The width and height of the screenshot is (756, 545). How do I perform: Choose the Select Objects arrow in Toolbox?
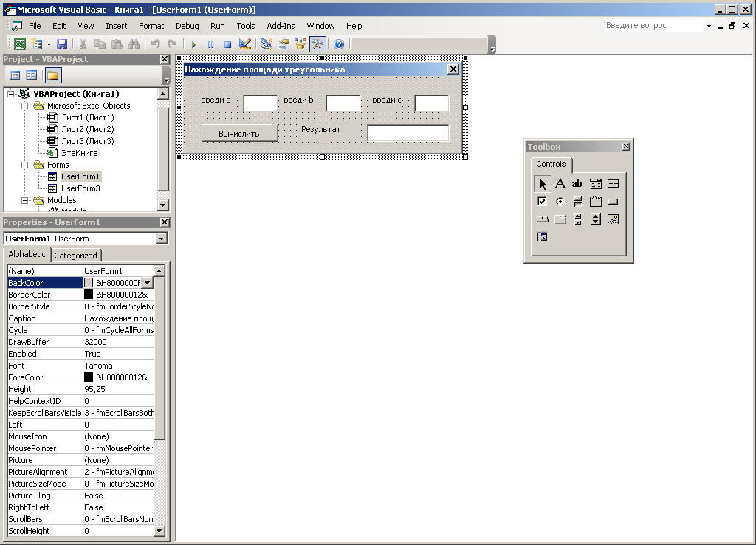[x=543, y=184]
